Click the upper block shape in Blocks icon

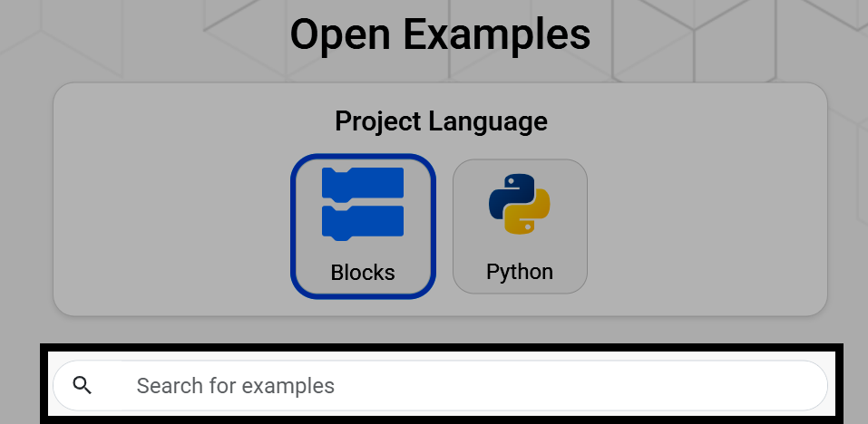pos(363,184)
